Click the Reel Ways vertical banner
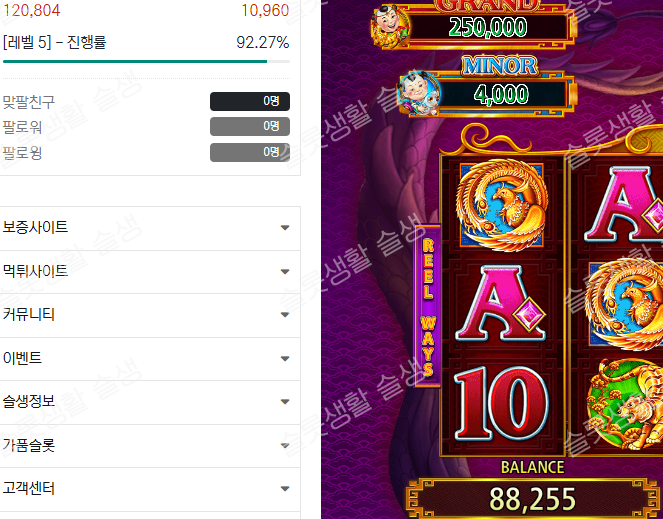Viewport: 663px width, 519px height. point(427,306)
